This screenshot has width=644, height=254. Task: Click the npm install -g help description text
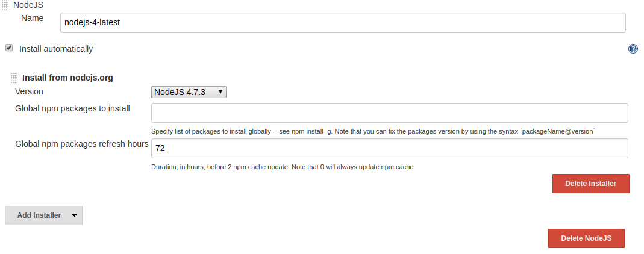click(x=373, y=131)
